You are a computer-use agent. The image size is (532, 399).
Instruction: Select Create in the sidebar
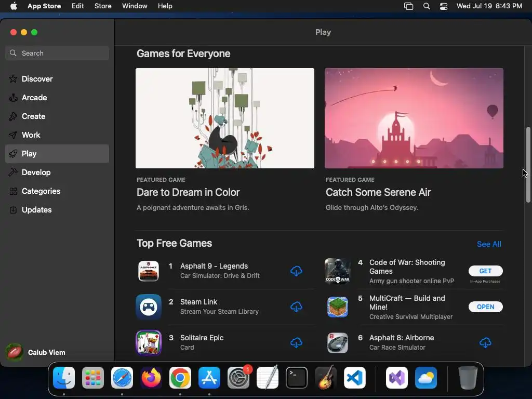[x=57, y=116]
